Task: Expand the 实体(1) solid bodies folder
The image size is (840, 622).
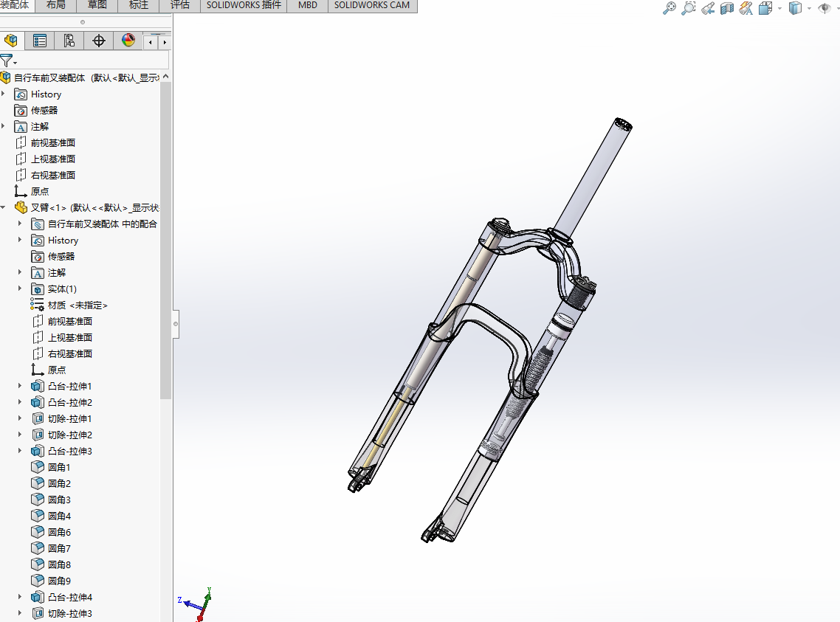Action: [x=20, y=288]
